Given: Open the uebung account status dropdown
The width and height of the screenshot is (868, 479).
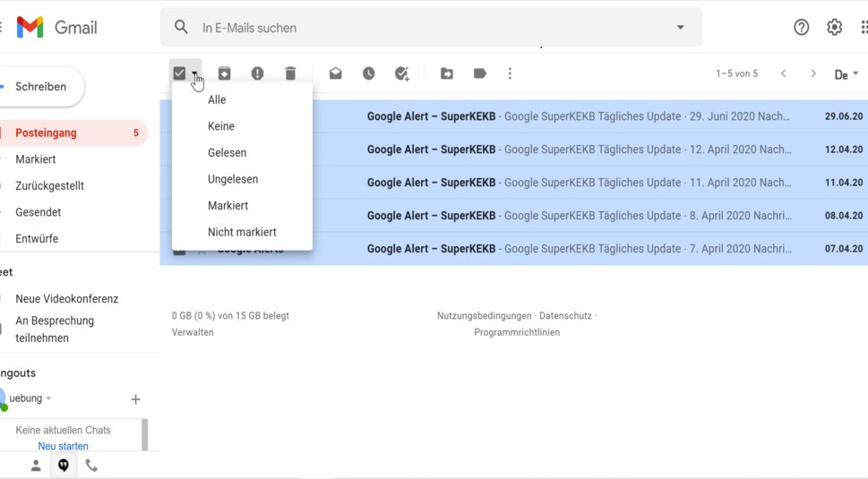Looking at the screenshot, I should [x=48, y=398].
